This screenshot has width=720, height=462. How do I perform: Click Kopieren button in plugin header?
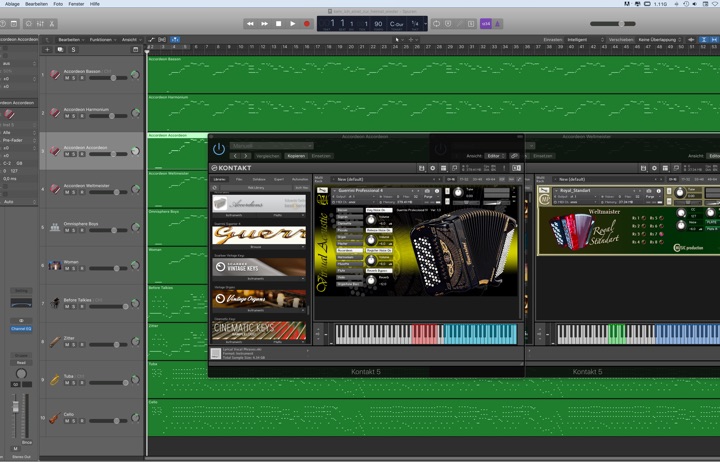296,156
